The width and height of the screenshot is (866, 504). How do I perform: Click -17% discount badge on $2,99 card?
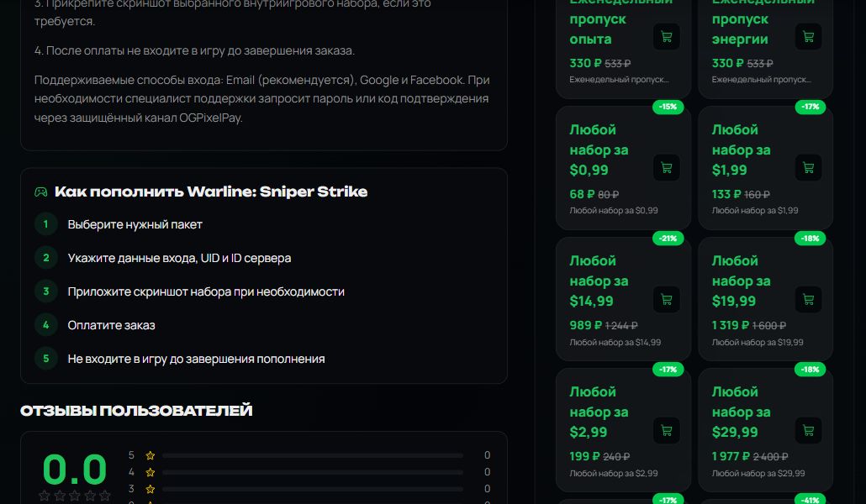(x=668, y=370)
